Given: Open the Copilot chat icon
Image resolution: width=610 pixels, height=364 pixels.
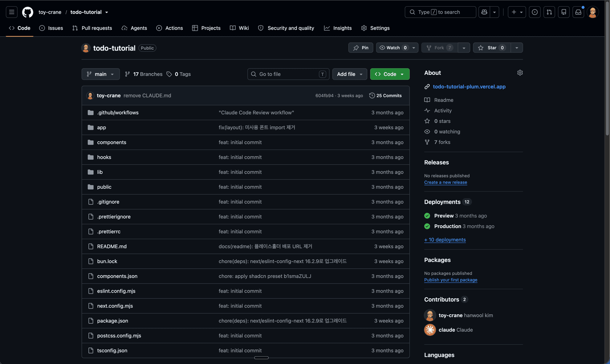Looking at the screenshot, I should click(x=484, y=12).
